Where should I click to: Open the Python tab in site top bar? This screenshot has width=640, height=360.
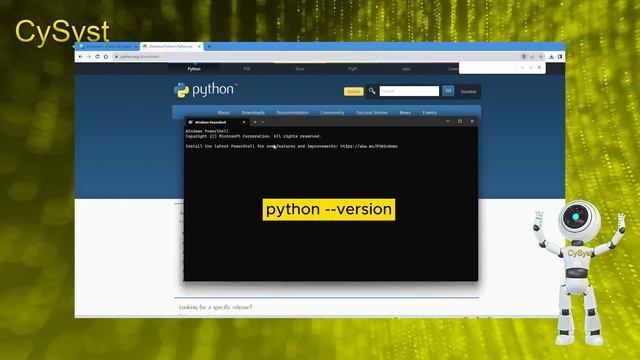194,69
